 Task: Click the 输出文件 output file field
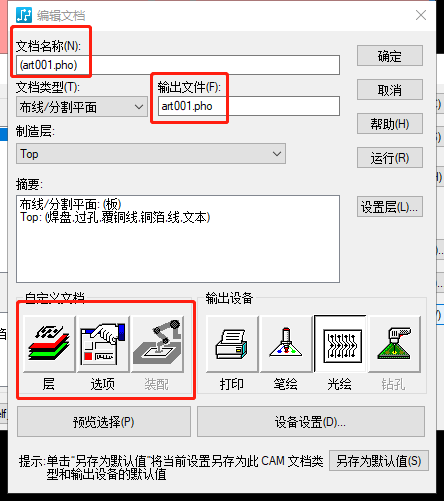[249, 106]
